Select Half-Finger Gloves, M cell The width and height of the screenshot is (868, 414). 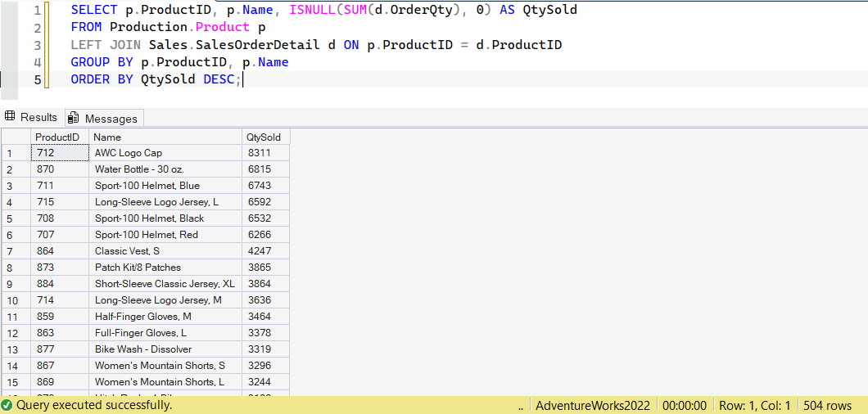click(x=166, y=317)
